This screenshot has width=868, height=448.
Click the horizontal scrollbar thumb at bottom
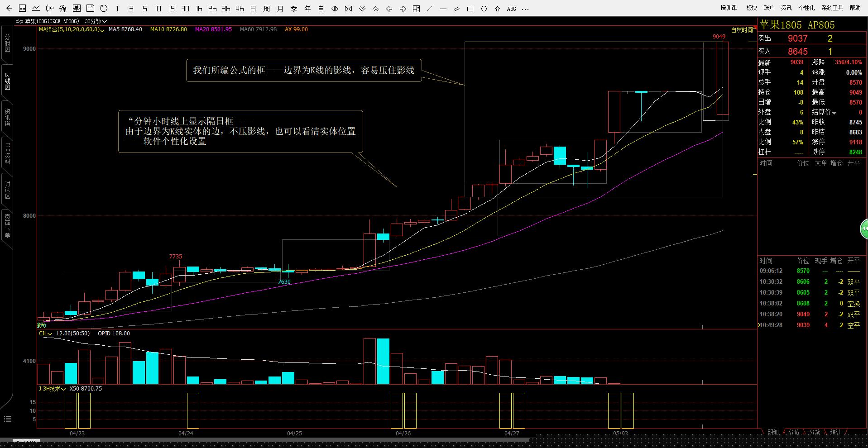[x=26, y=440]
